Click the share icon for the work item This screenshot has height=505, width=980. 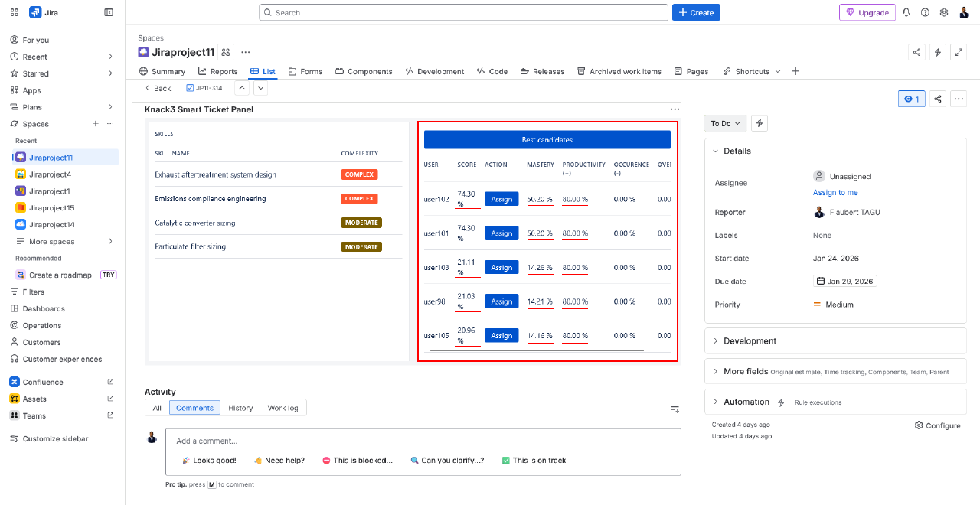coord(937,99)
